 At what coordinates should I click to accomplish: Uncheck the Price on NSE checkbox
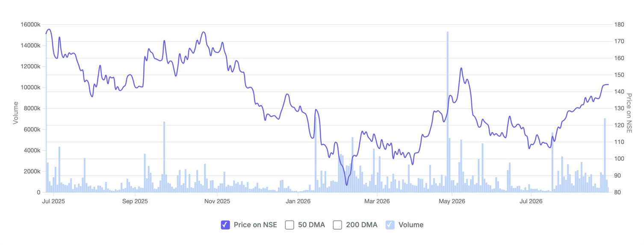[225, 225]
